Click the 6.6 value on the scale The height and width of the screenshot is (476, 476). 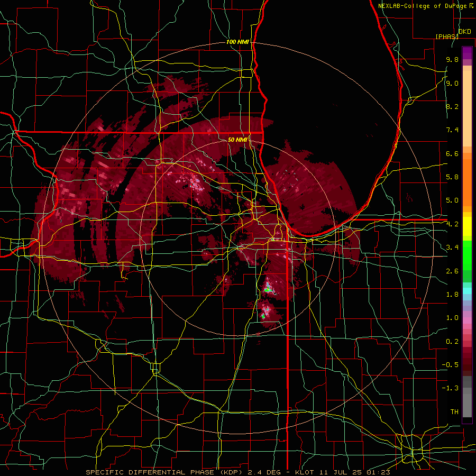pos(452,153)
